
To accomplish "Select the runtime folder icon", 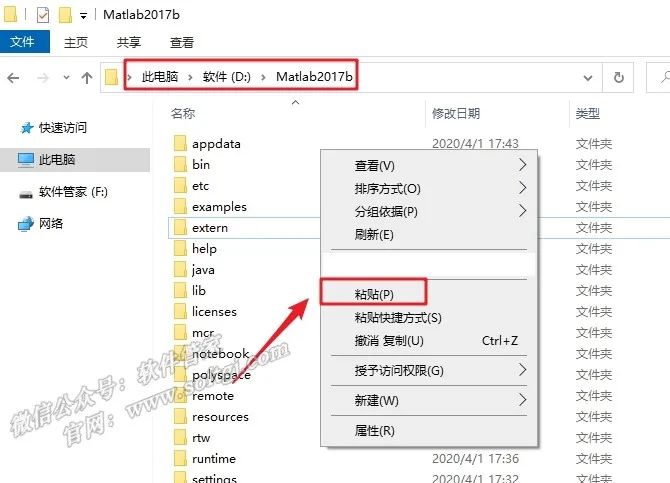I will [x=180, y=458].
